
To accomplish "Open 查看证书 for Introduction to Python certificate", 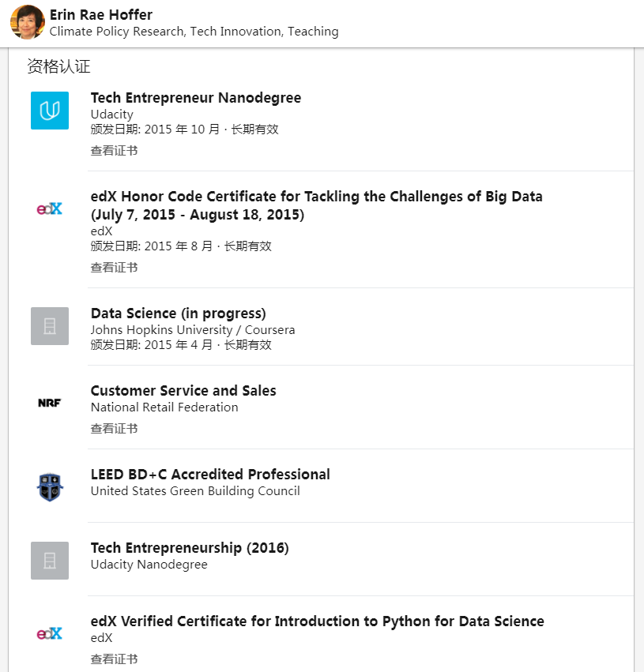I will pyautogui.click(x=114, y=659).
